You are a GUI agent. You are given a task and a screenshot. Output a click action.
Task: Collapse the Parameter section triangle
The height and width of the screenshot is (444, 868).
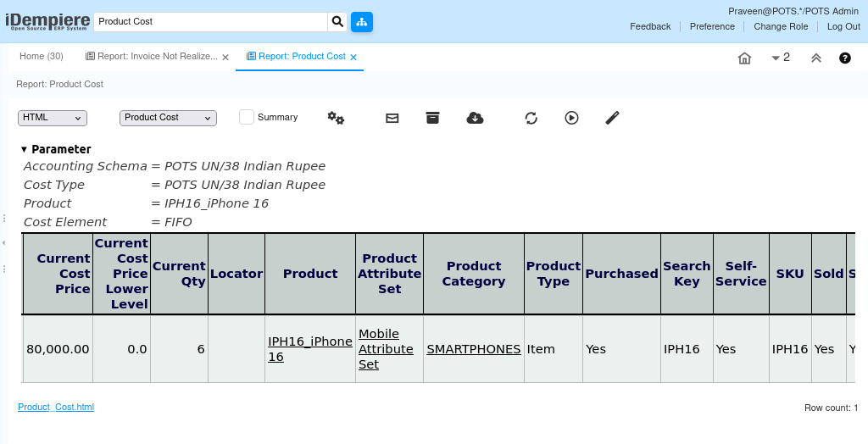click(x=24, y=149)
